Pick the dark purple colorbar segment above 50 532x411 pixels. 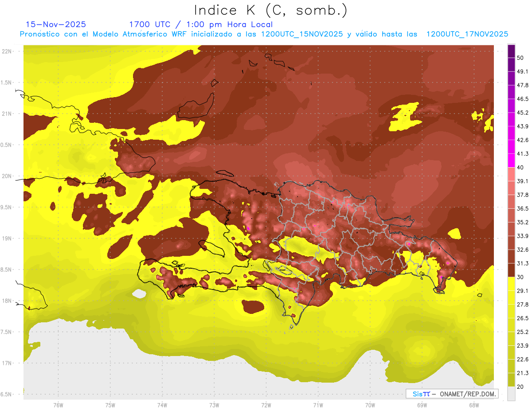(512, 51)
